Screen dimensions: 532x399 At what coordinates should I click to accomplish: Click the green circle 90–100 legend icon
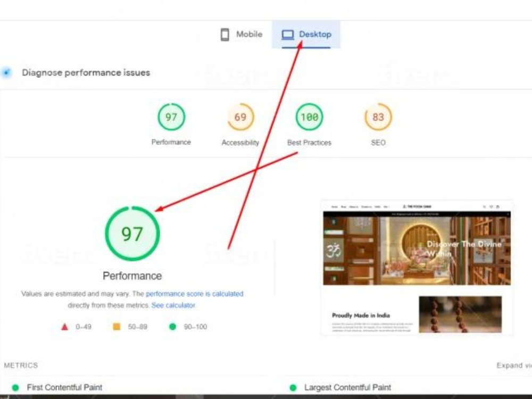pyautogui.click(x=173, y=327)
